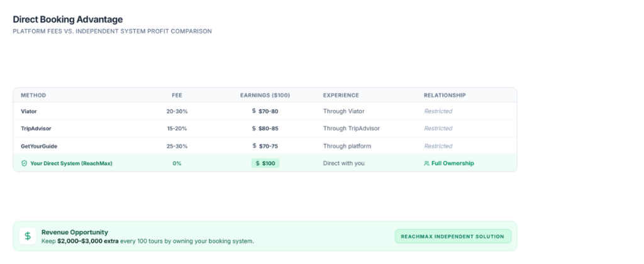Click the Full Ownership label
This screenshot has width=644, height=264.
click(453, 163)
